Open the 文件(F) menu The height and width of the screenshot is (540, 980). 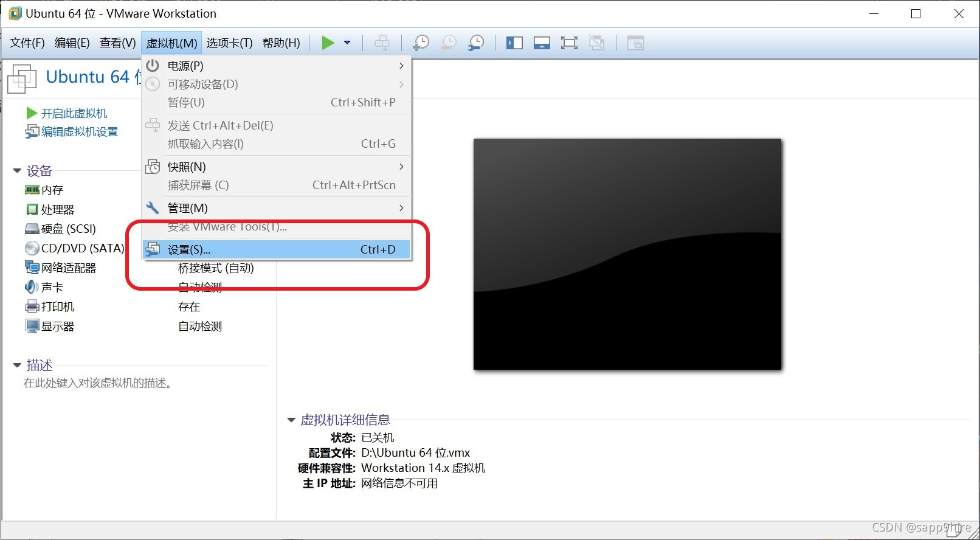(x=27, y=43)
